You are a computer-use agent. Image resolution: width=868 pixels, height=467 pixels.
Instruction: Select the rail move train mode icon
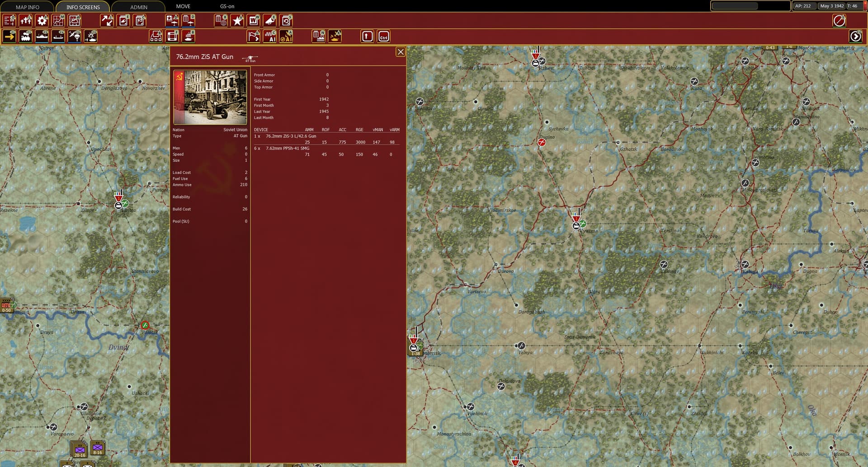(x=26, y=37)
